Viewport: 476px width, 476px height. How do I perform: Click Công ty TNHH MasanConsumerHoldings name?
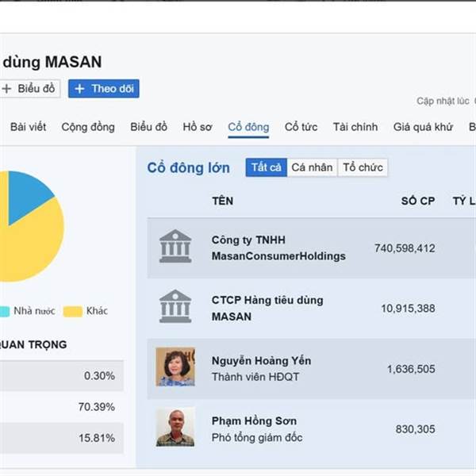pos(278,248)
